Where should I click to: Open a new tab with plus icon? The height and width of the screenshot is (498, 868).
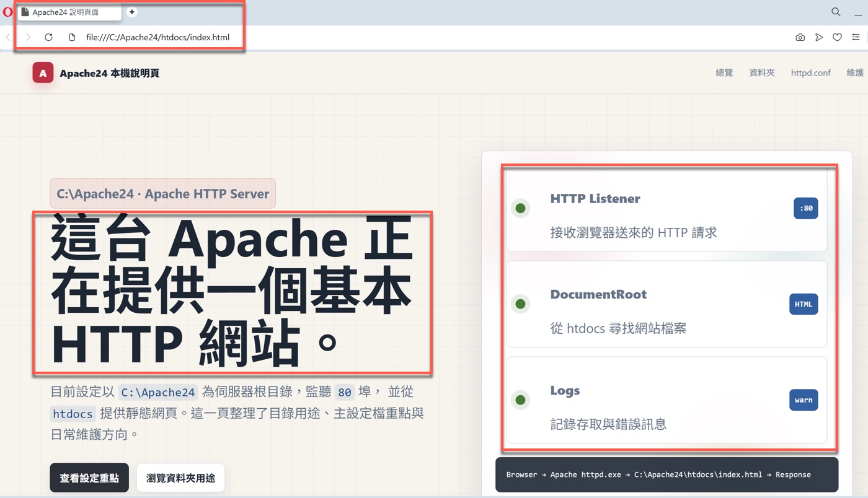132,12
